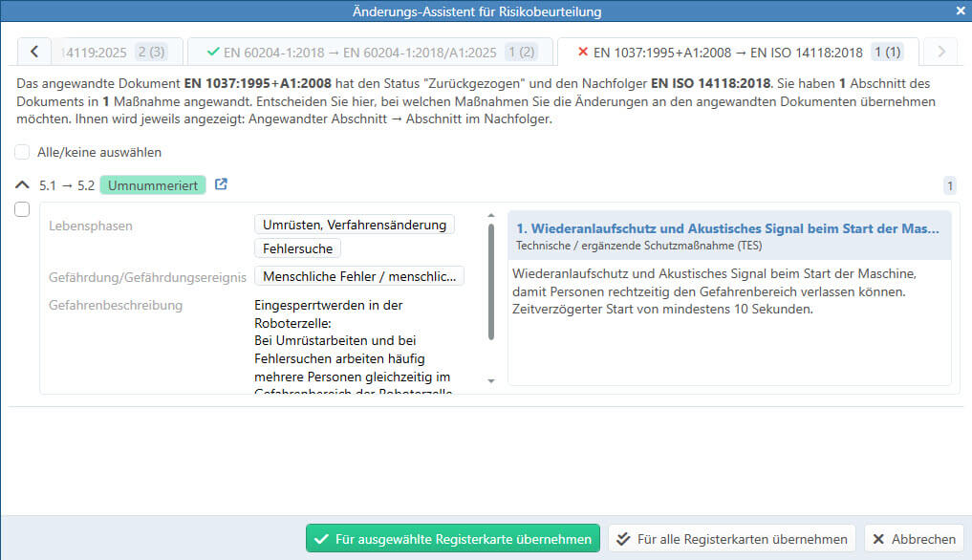The width and height of the screenshot is (972, 560).
Task: Click Für ausgewählte Registerkarte übernehmen
Action: (452, 539)
